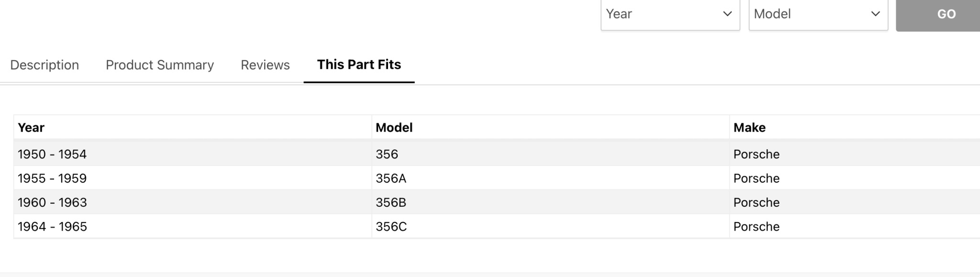980x277 pixels.
Task: Open the Product Summary tab
Action: click(160, 65)
